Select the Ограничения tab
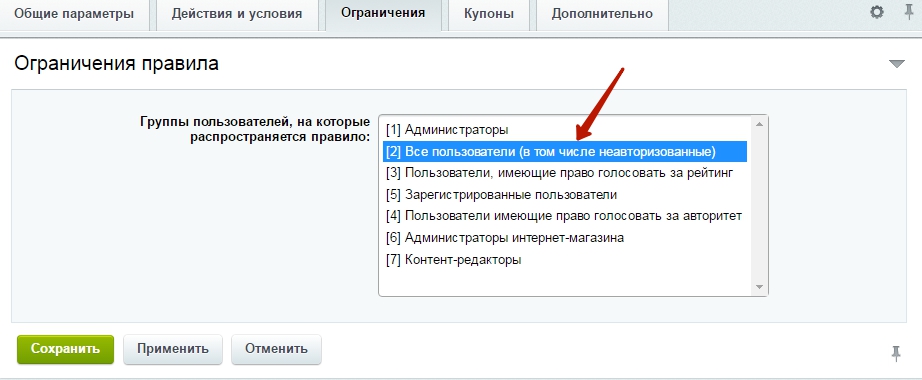Viewport: 922px width, 380px height. pyautogui.click(x=383, y=14)
